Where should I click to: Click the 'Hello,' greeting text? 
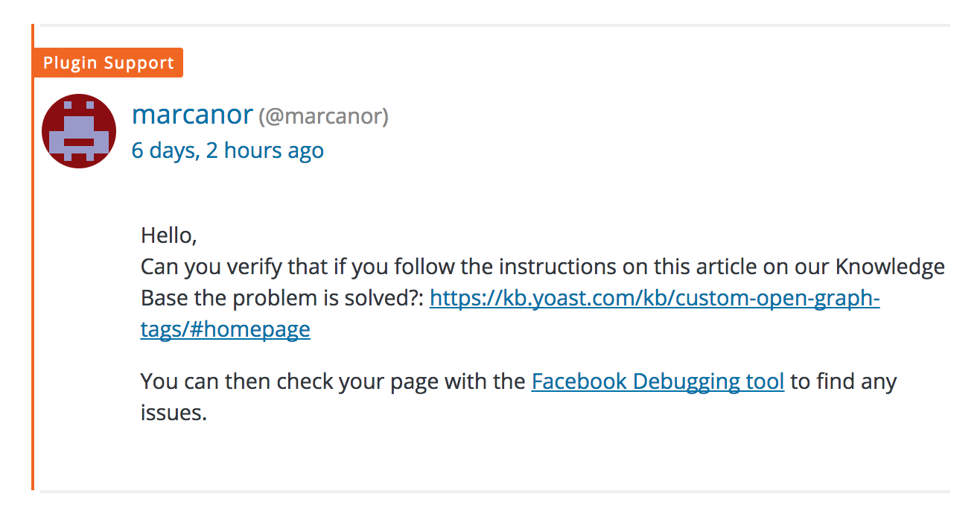coord(168,236)
